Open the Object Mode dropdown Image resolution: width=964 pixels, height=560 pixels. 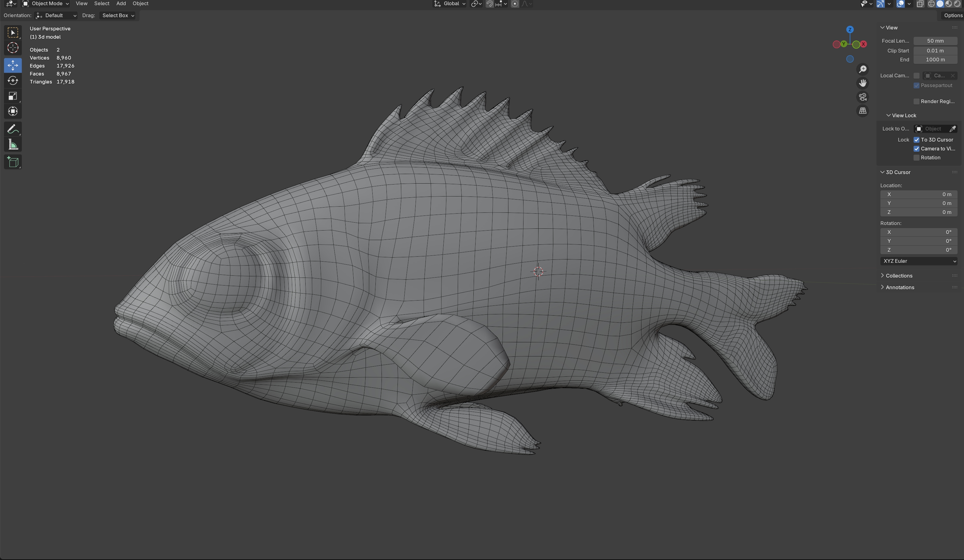click(46, 4)
